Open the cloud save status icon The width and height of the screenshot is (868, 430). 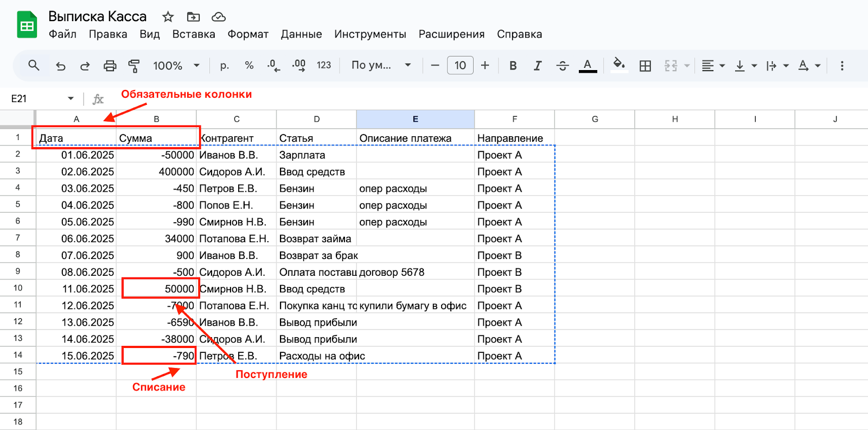tap(219, 17)
